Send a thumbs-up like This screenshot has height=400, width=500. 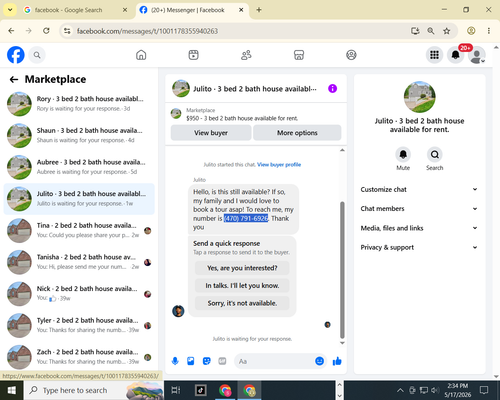click(337, 361)
